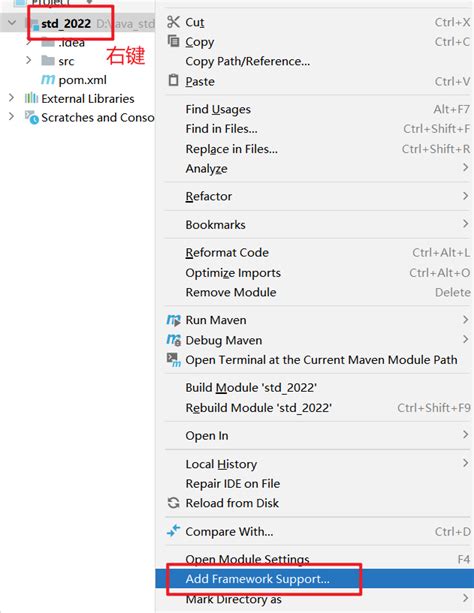Click the Compare With arrows icon
Image resolution: width=474 pixels, height=613 pixels.
[173, 531]
